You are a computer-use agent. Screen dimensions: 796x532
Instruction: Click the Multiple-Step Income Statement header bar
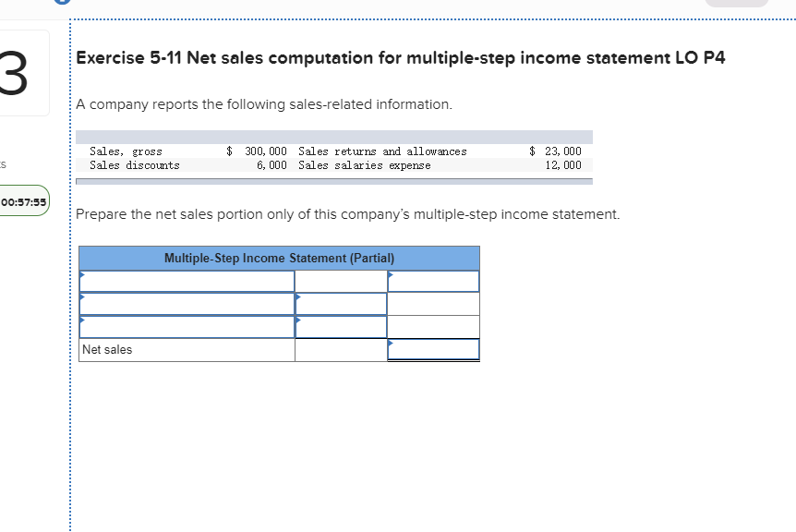(278, 258)
